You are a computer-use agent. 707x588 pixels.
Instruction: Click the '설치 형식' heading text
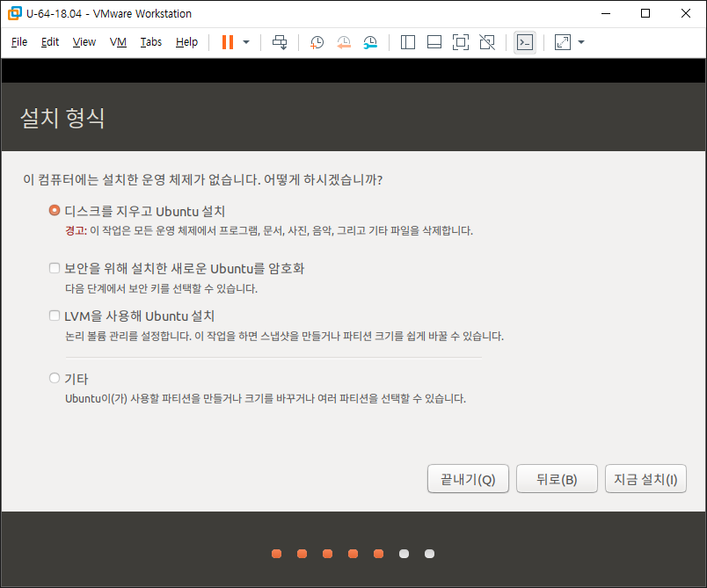(x=62, y=118)
